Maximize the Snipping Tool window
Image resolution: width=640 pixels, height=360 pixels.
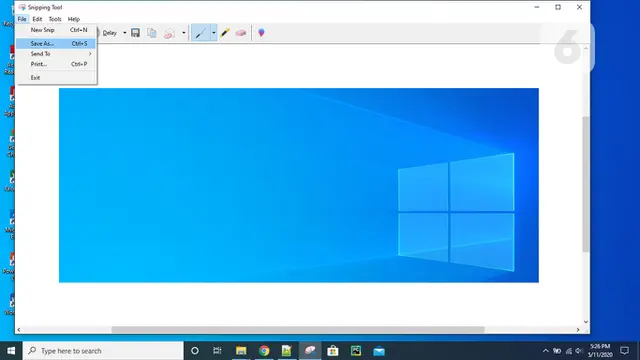558,7
